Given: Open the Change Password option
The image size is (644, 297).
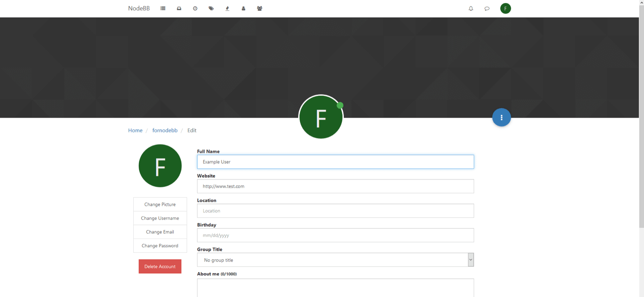Looking at the screenshot, I should tap(160, 245).
